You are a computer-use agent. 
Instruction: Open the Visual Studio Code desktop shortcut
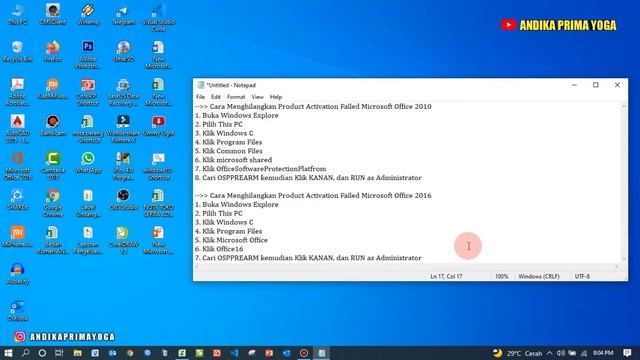158,18
